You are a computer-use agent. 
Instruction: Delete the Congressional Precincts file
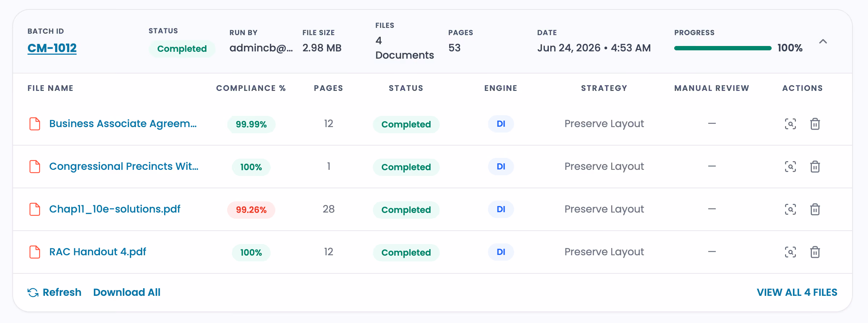(x=815, y=167)
